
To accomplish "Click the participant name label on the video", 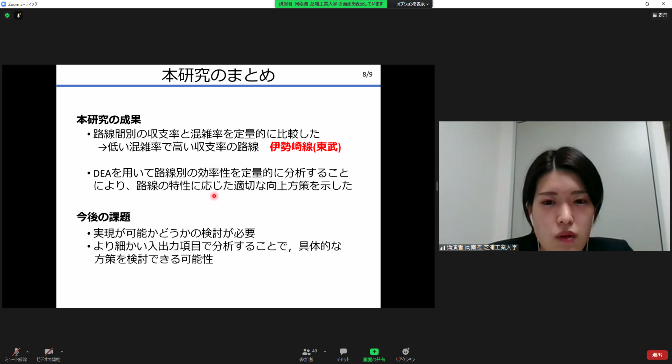I will coord(479,247).
